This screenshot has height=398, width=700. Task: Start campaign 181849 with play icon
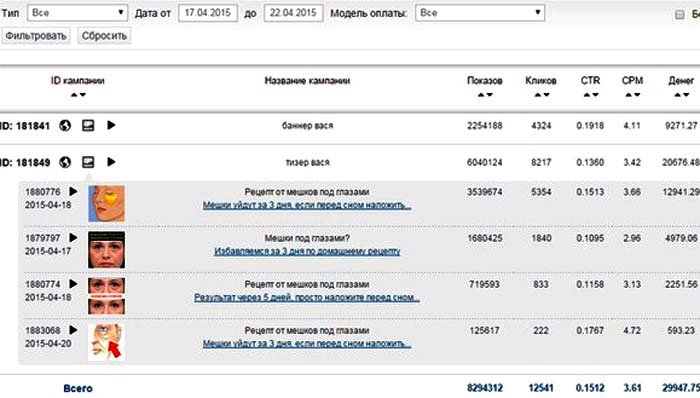click(111, 162)
